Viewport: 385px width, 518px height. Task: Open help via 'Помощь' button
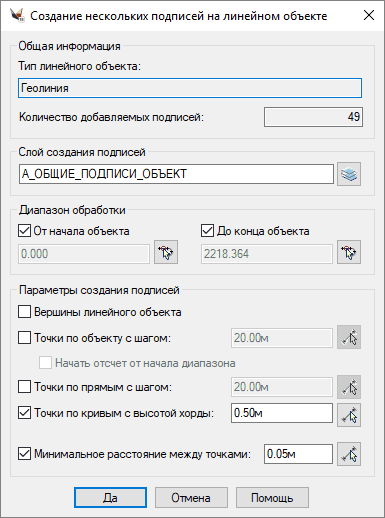[272, 498]
